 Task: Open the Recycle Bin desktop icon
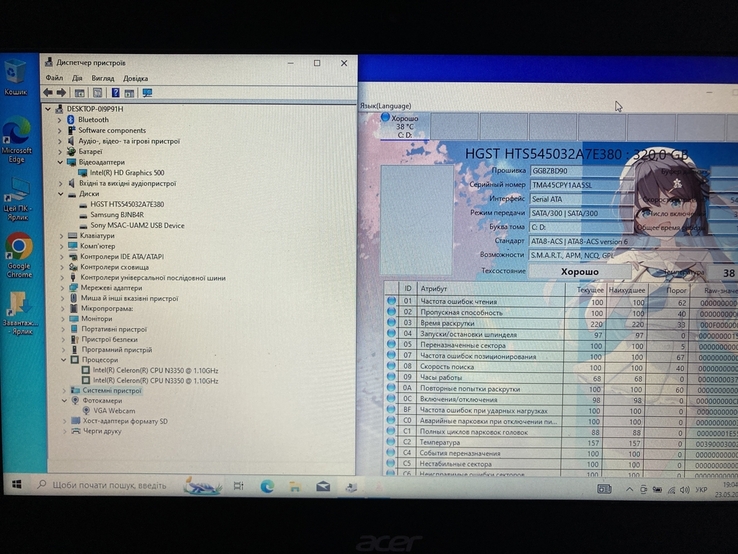16,77
